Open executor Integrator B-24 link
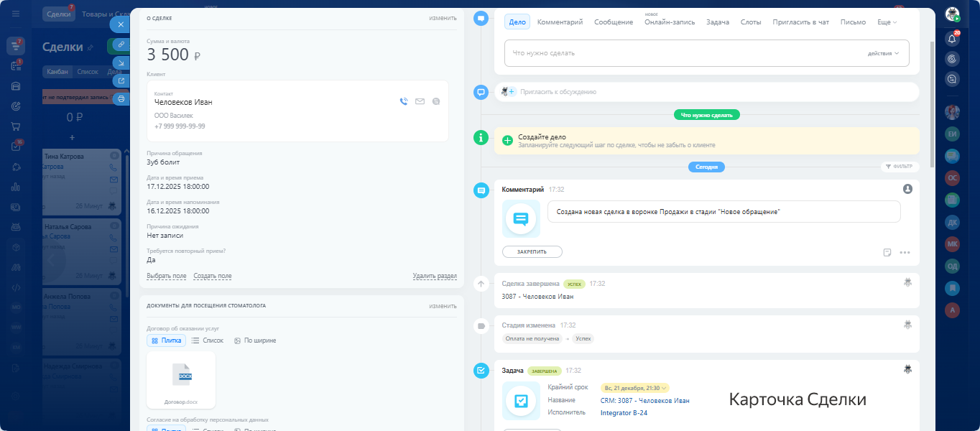The height and width of the screenshot is (431, 980). [x=624, y=412]
